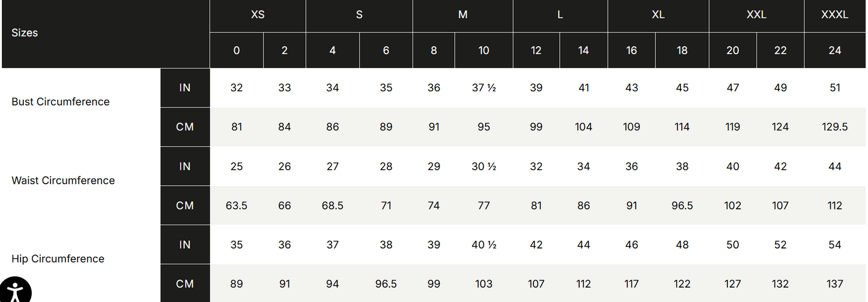Select the 63.5 waist measurement cell
Image resolution: width=868 pixels, height=302 pixels.
pos(237,205)
